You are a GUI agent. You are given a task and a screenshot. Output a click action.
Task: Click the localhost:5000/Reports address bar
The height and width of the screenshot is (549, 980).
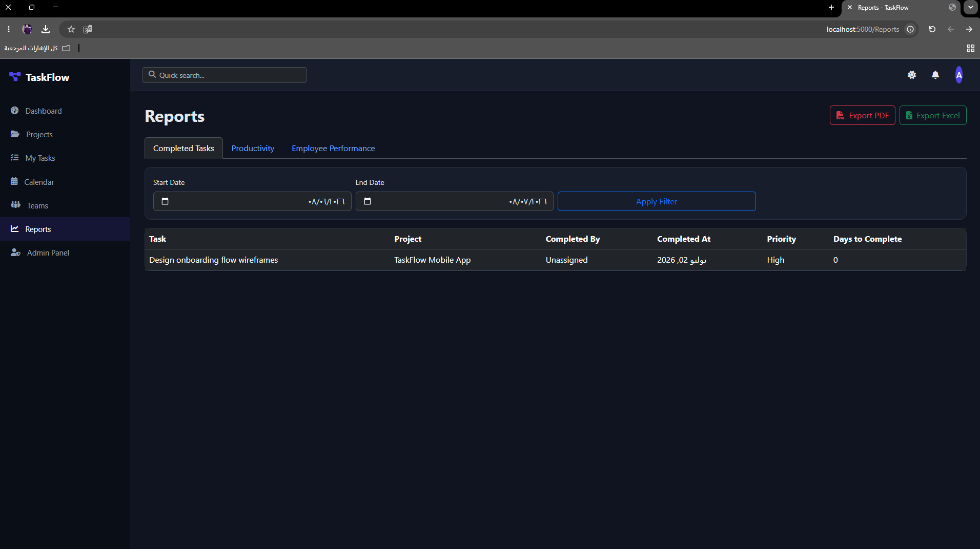click(x=863, y=29)
